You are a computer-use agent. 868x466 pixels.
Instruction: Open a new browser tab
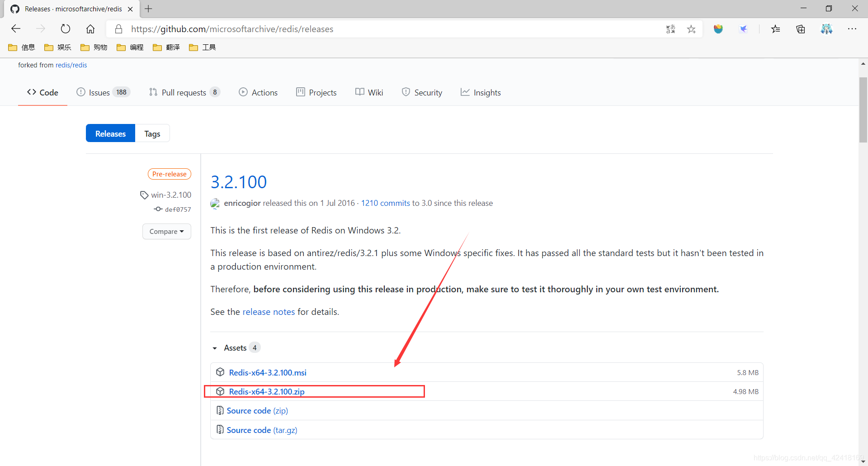tap(148, 9)
